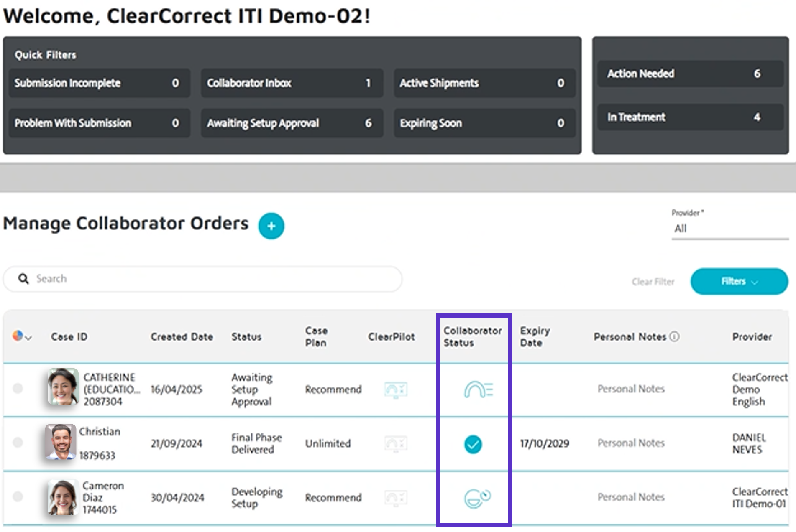
Task: Click the expiry date 17/10/2029
Action: point(545,443)
